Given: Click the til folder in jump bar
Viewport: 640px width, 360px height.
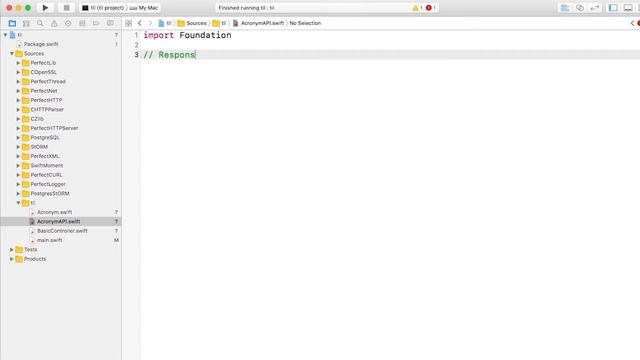Looking at the screenshot, I should [x=219, y=23].
